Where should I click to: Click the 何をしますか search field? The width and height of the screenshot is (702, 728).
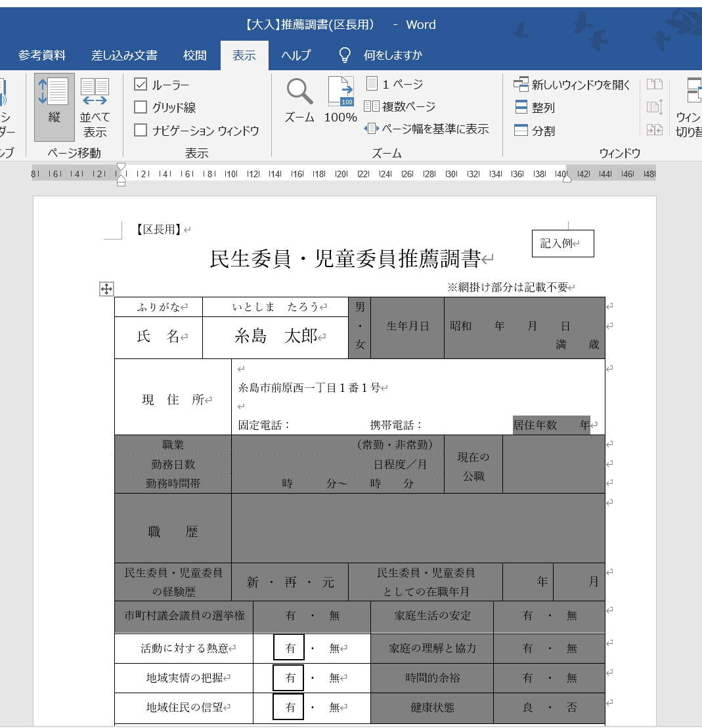point(393,54)
